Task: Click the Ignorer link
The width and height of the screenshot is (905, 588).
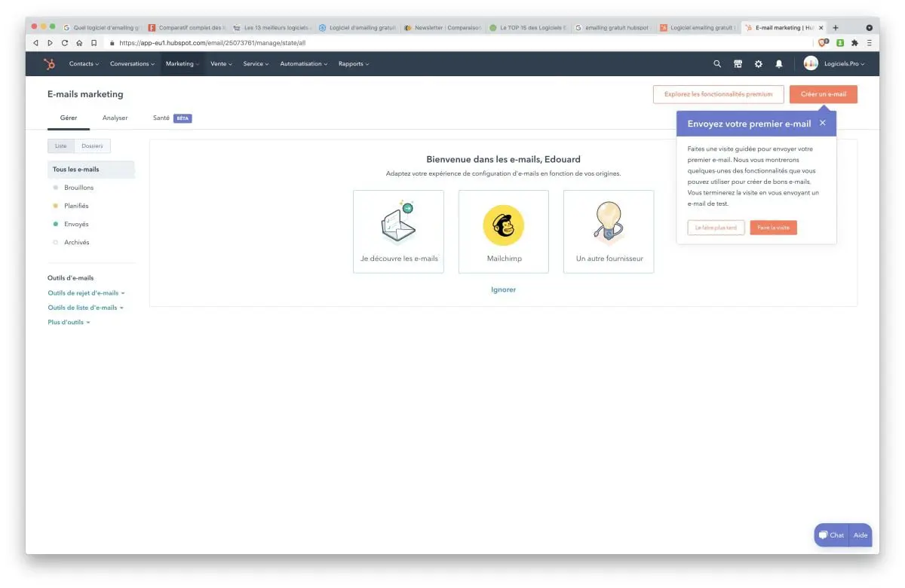Action: (x=504, y=289)
